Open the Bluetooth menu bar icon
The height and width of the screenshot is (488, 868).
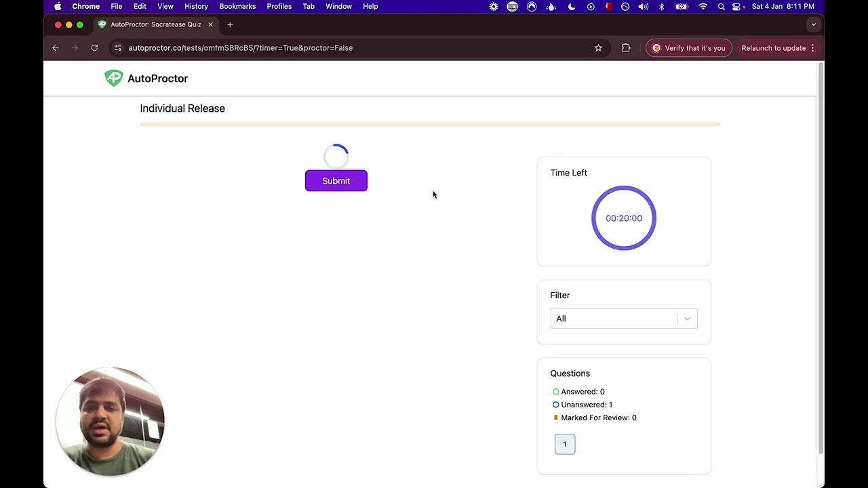click(662, 6)
